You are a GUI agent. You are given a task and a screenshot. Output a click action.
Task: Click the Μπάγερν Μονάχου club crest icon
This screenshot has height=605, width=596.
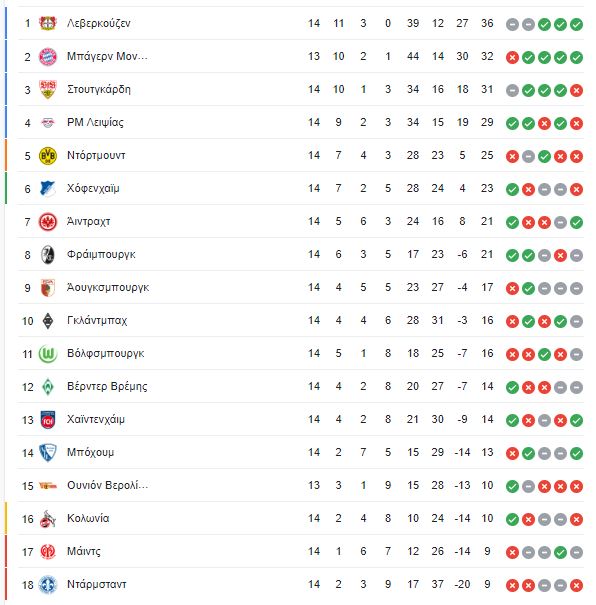(x=48, y=56)
